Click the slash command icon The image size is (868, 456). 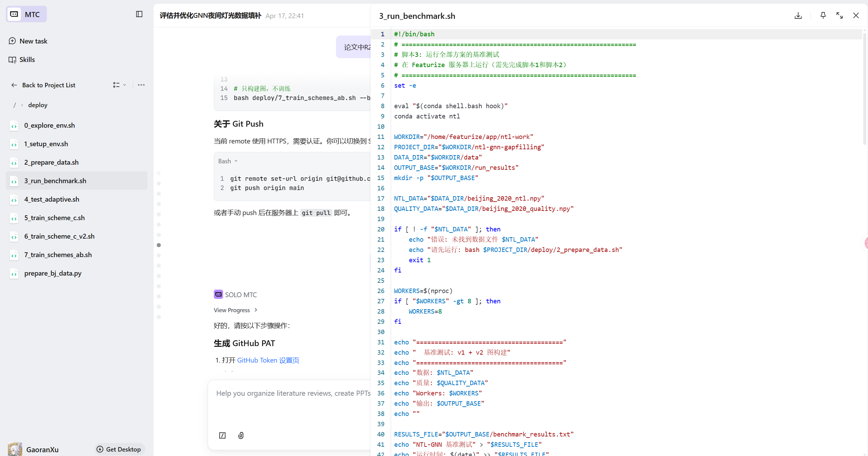click(222, 435)
